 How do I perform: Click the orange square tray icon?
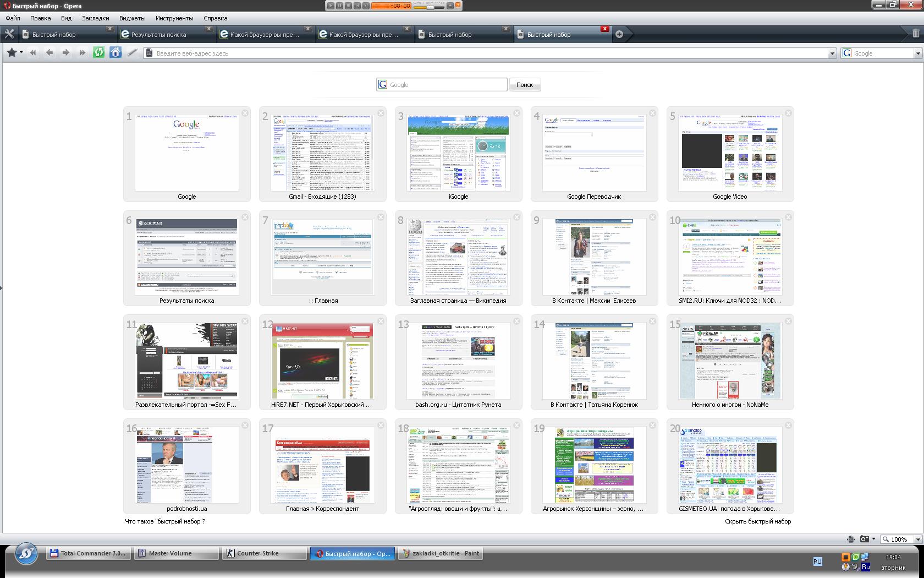click(846, 557)
